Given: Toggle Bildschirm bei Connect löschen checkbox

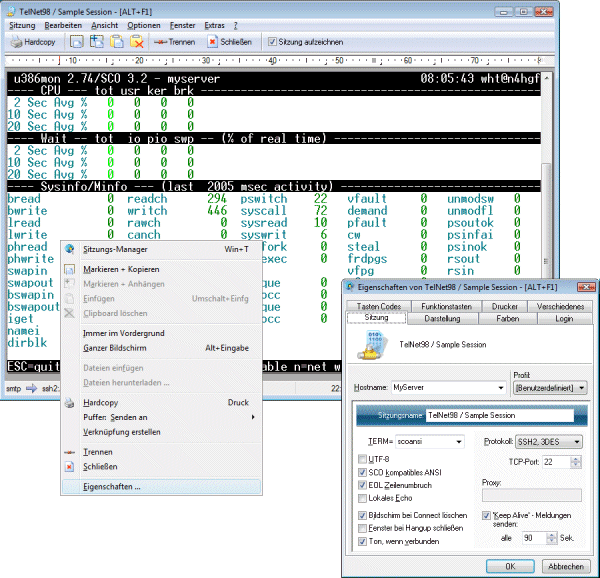Looking at the screenshot, I should point(362,515).
